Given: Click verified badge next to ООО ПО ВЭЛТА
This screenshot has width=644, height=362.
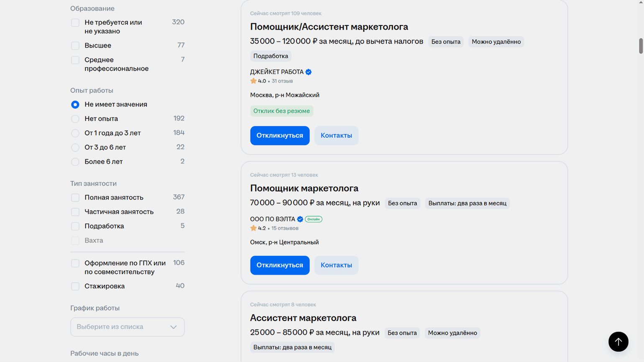Looking at the screenshot, I should tap(300, 219).
